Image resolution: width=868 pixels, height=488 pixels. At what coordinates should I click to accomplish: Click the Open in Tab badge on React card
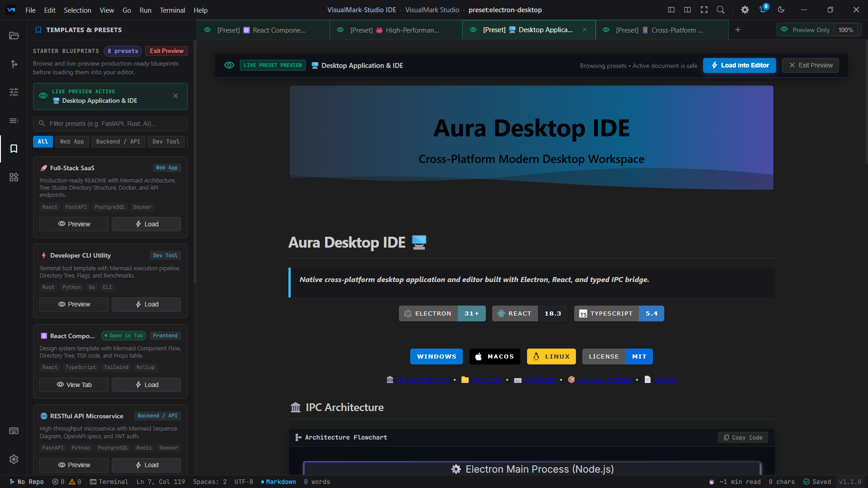pos(123,335)
